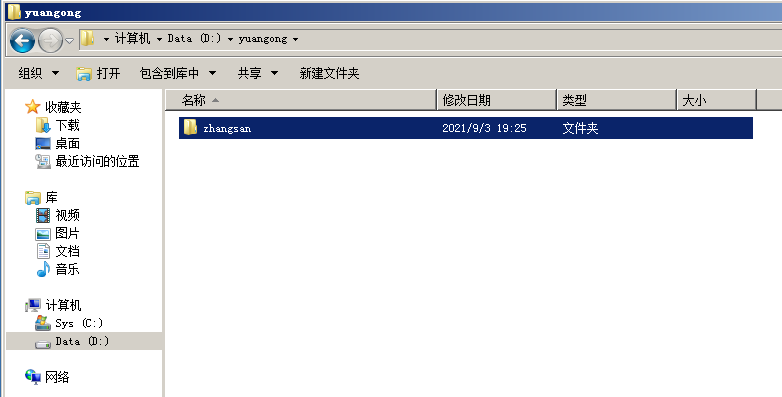Image resolution: width=782 pixels, height=397 pixels.
Task: Open 下载 in favorites
Action: point(67,125)
